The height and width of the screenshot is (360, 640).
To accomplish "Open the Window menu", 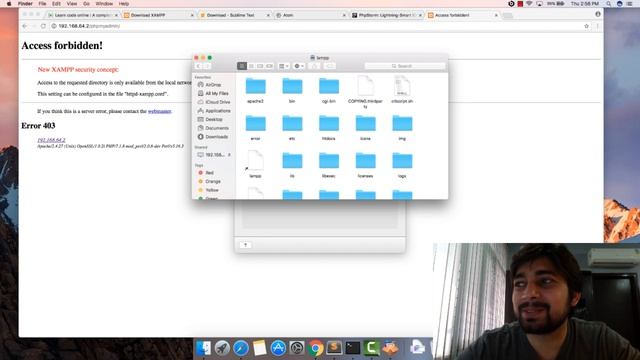I will tap(104, 4).
